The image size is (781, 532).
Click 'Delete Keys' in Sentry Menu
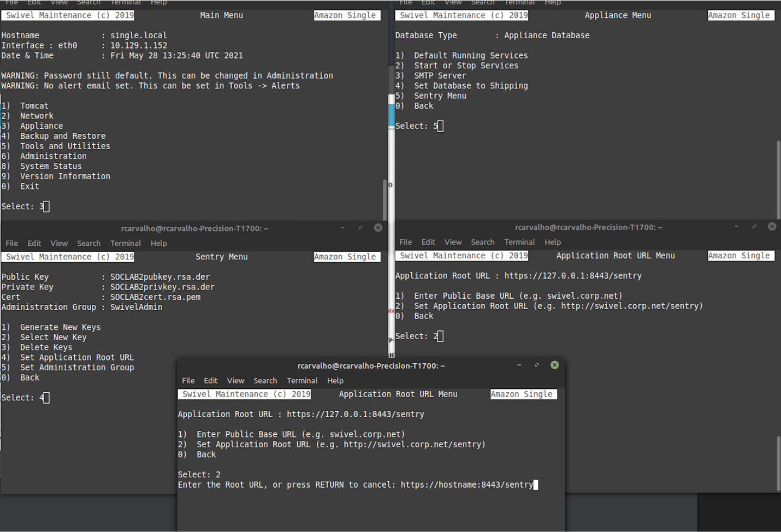tap(46, 347)
